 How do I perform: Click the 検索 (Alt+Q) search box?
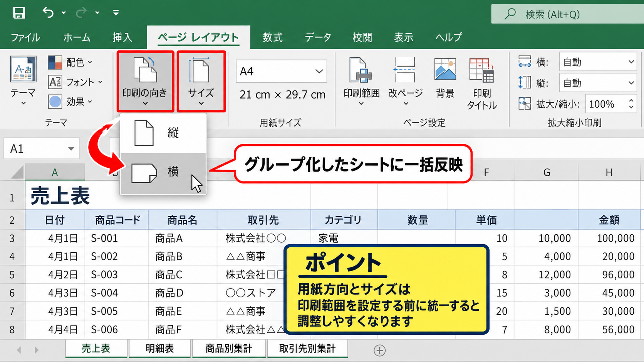(x=567, y=14)
